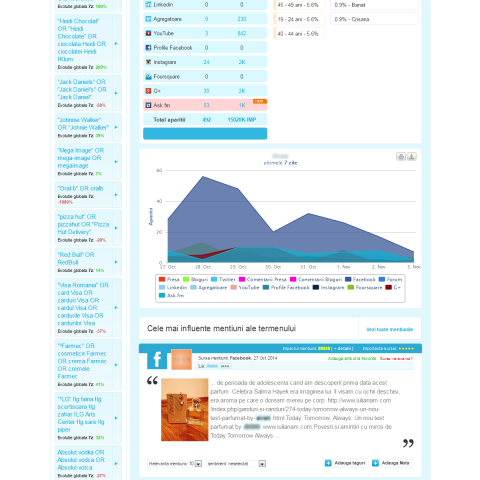480x480 pixels.
Task: Click the three-dots button beside La:
Action: 225,366
